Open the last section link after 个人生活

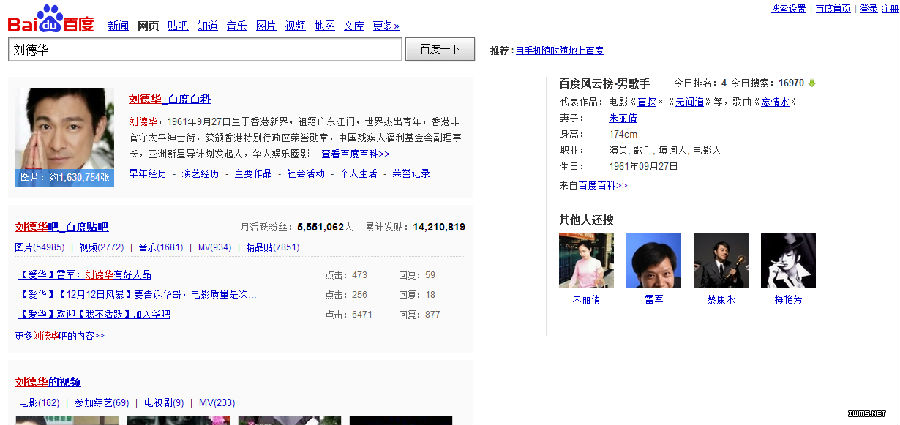411,173
